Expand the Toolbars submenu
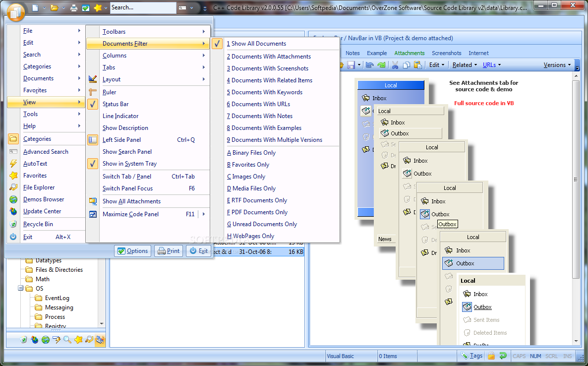Screen dimensions: 588x366 (148, 32)
